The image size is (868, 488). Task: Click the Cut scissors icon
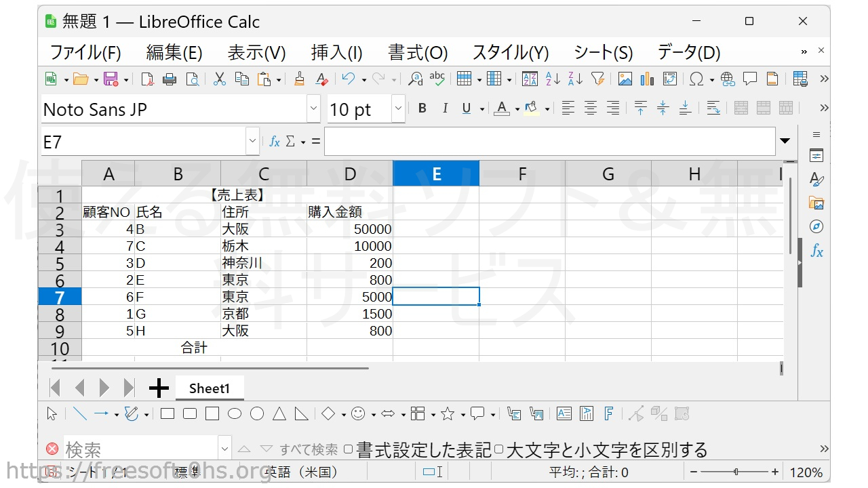click(219, 79)
